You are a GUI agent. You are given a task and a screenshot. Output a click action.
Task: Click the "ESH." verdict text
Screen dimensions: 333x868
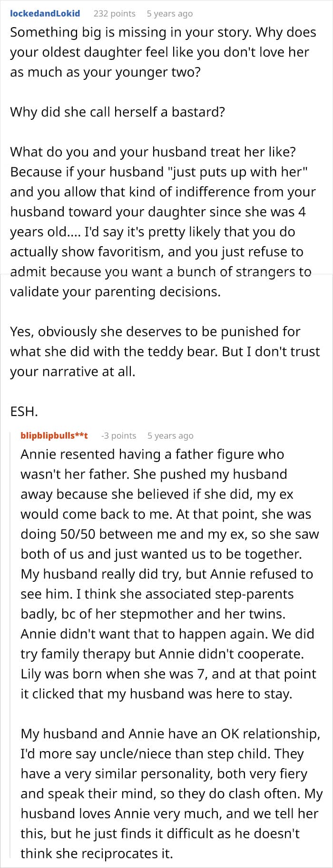point(24,411)
